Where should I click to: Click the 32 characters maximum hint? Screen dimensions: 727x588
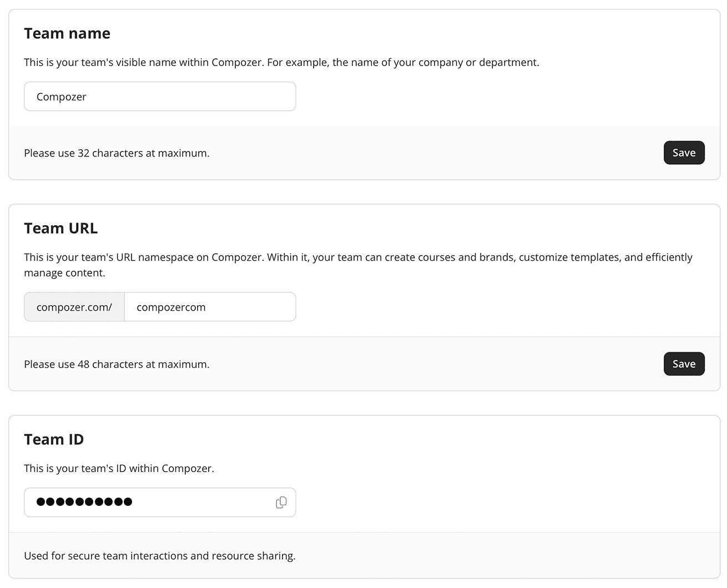tap(117, 154)
